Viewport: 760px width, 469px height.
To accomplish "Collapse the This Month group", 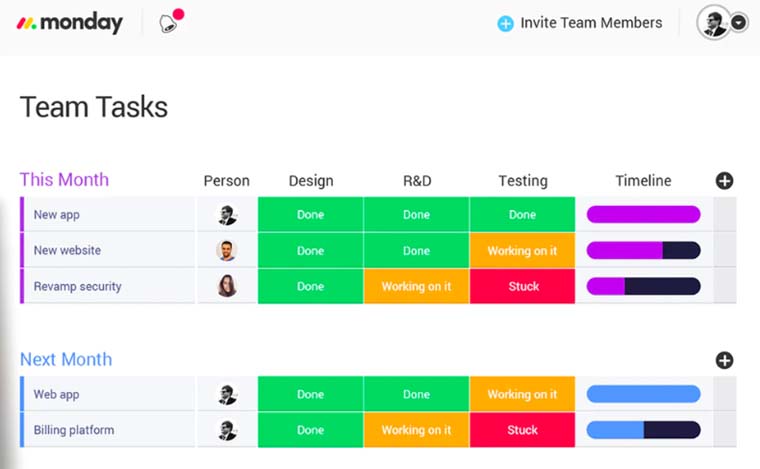I will [64, 180].
